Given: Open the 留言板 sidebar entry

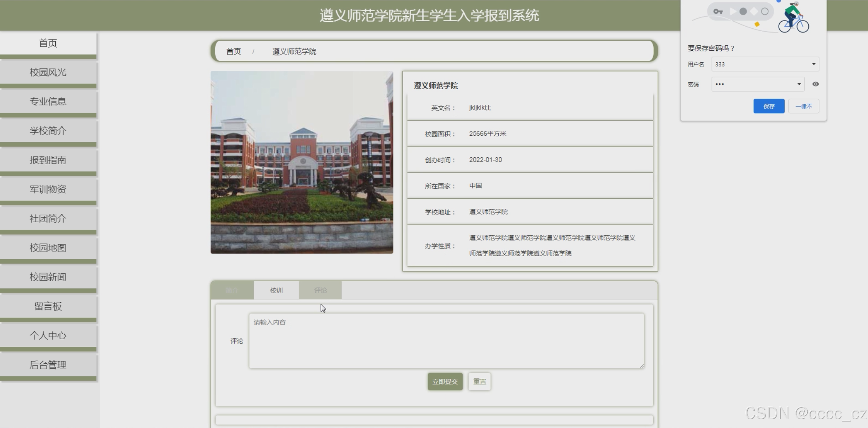Looking at the screenshot, I should click(48, 306).
